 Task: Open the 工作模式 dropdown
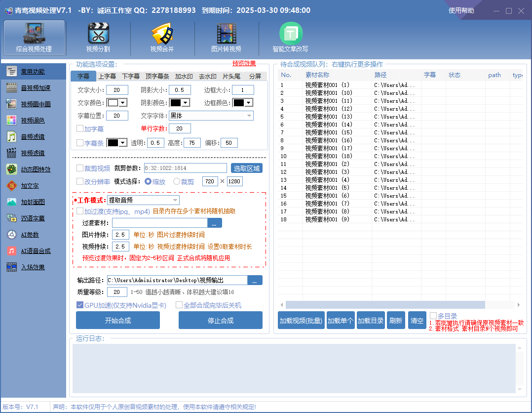coord(142,200)
